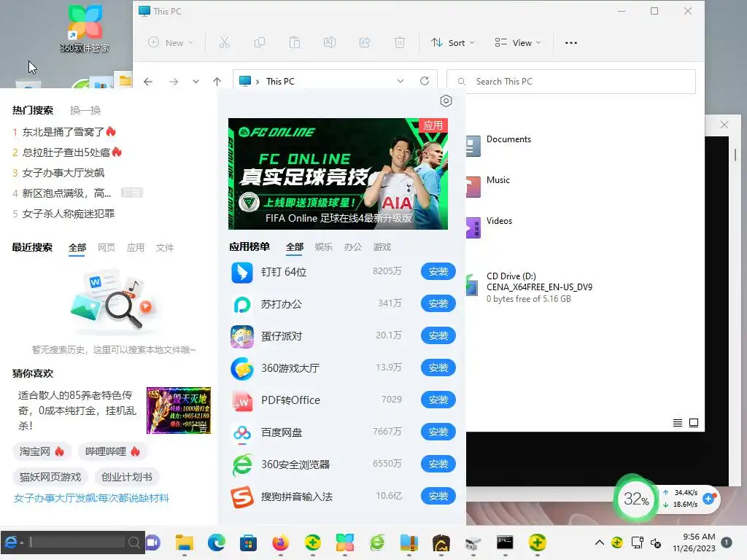Click the blue plus icon by the network speed widget
The width and height of the screenshot is (747, 560).
[708, 499]
